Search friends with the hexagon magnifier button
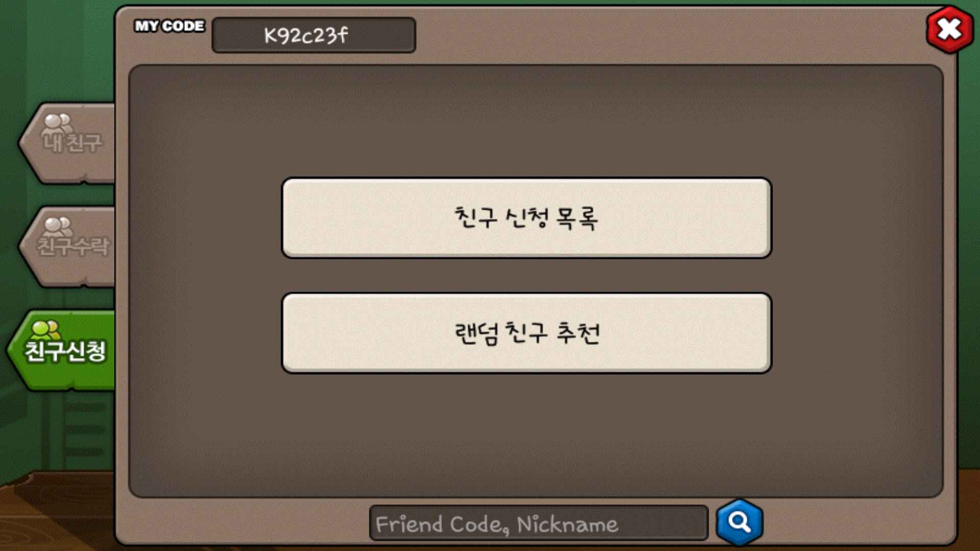980x551 pixels. (740, 522)
